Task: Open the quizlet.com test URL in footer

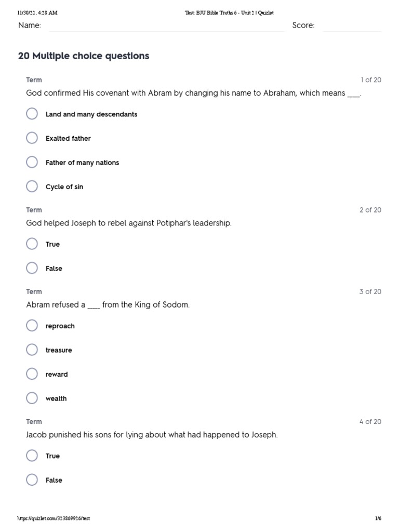Action: (x=54, y=518)
